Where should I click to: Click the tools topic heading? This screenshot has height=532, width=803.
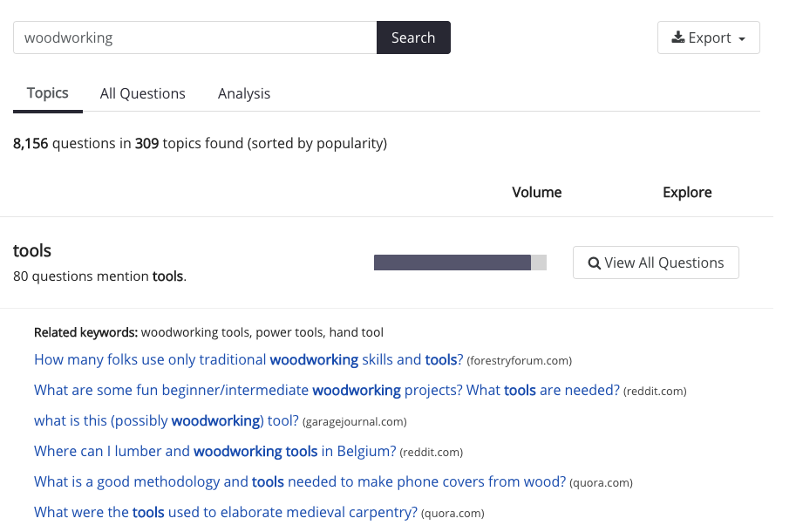(x=32, y=251)
